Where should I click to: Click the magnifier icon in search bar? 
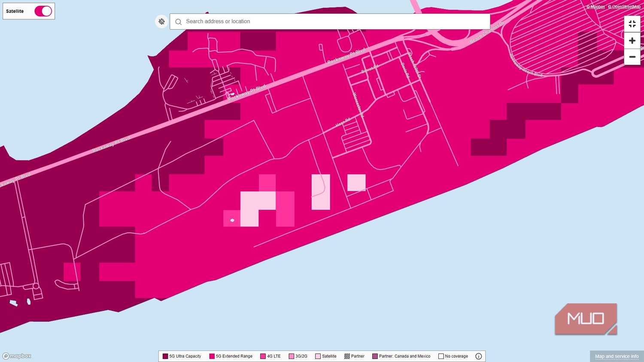point(179,21)
